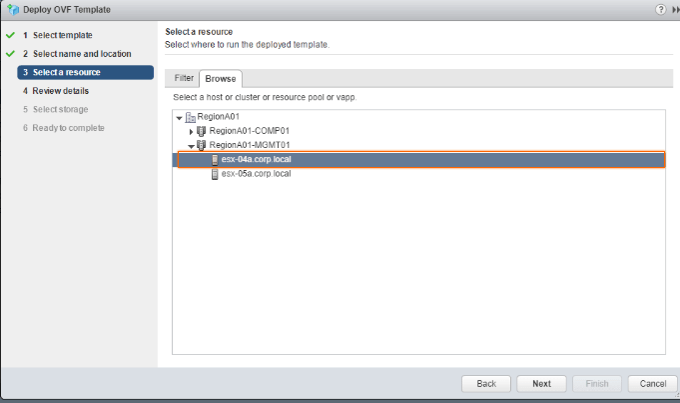Collapse the RegionA01-MGMT01 cluster node
The width and height of the screenshot is (680, 403).
191,146
